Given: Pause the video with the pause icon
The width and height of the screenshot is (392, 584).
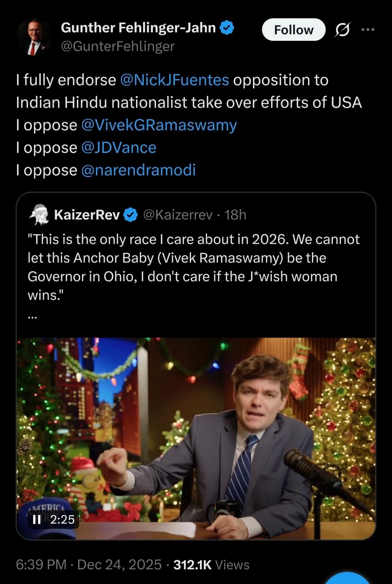Looking at the screenshot, I should [x=37, y=519].
